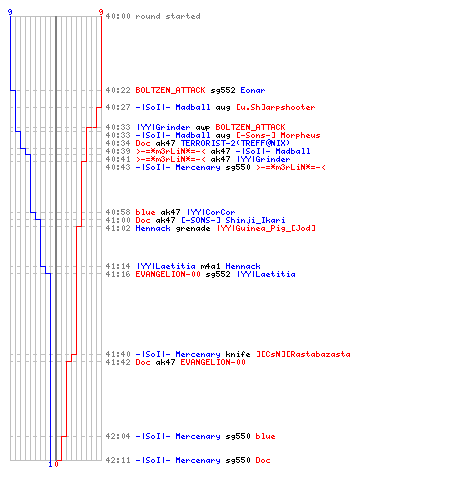Click |YY|Guinea_Pig_[Jod] victim name

266,228
